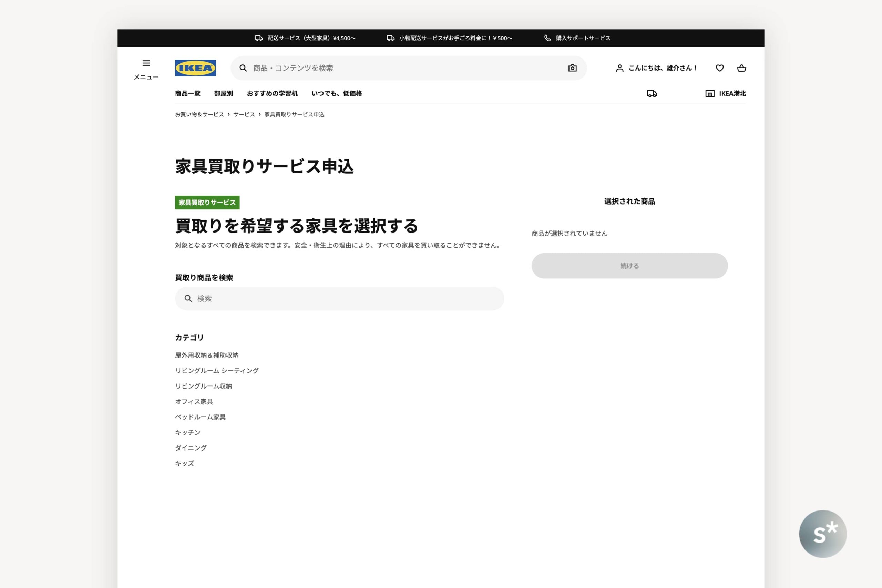Open the 部屋別 menu item
This screenshot has height=588, width=882.
point(224,93)
